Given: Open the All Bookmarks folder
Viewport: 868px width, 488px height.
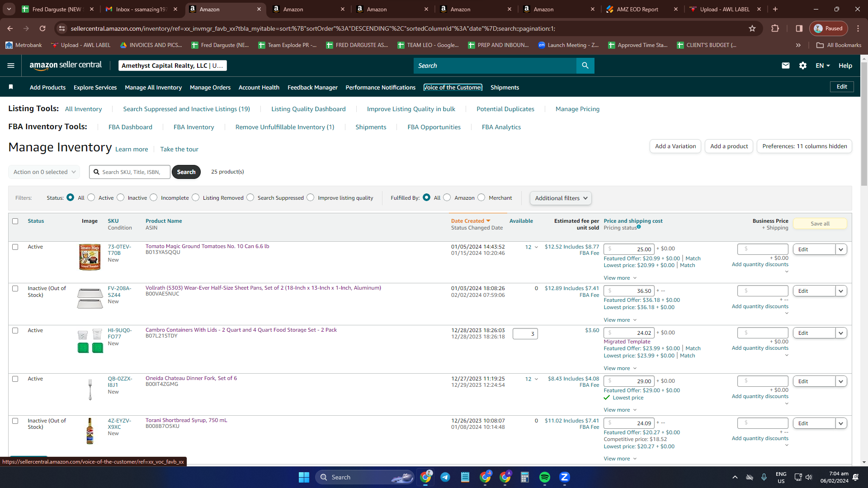Looking at the screenshot, I should click(x=839, y=45).
